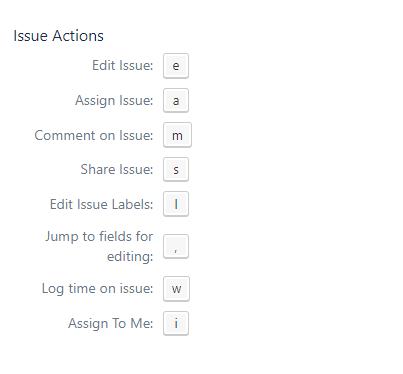Click the comma key for jumping to fields
This screenshot has width=403, height=374.
pos(176,246)
